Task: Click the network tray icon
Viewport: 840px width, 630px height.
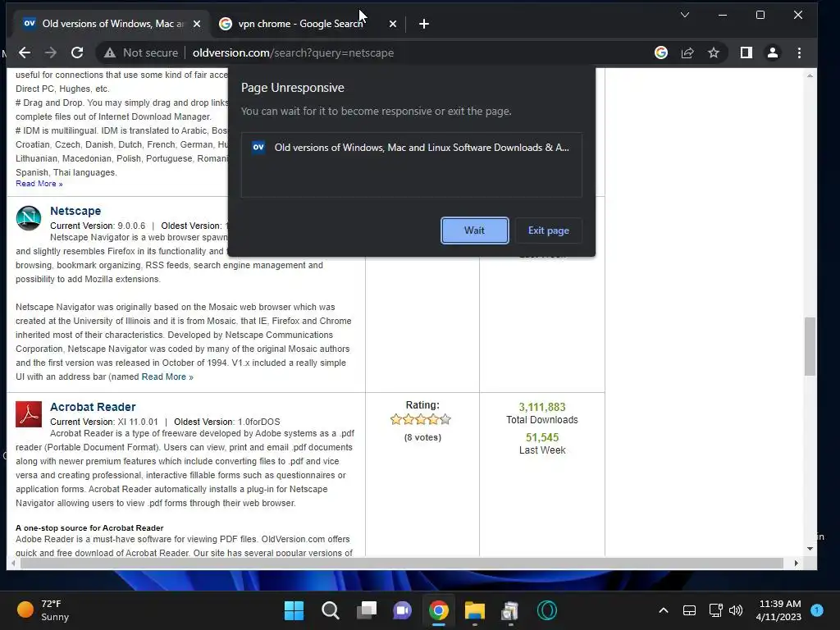Action: pyautogui.click(x=715, y=610)
